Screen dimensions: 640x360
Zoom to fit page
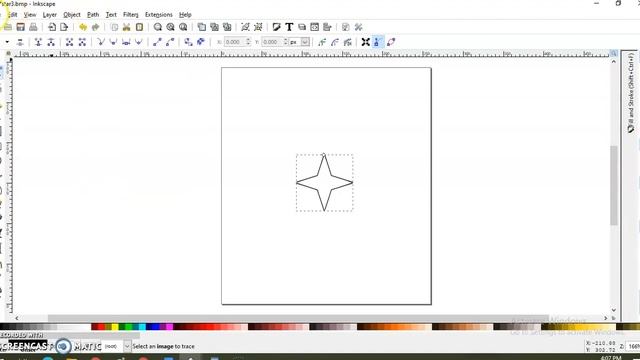(x=183, y=27)
